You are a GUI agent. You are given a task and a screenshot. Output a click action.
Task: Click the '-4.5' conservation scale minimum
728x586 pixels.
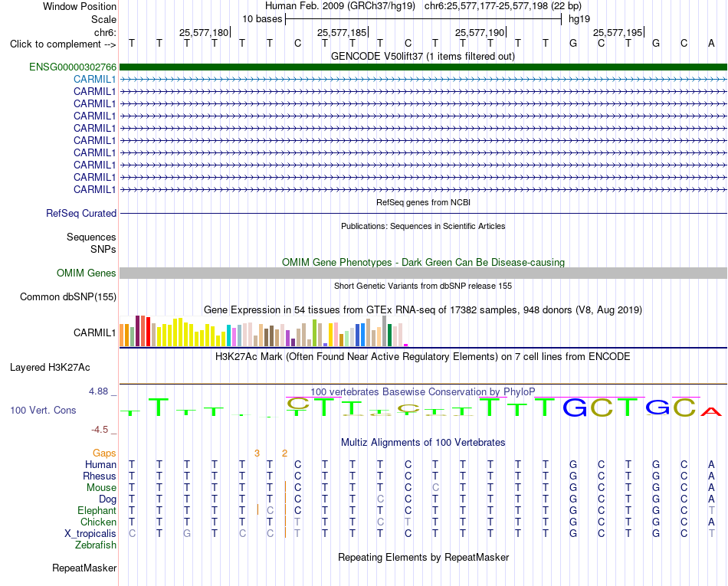pyautogui.click(x=100, y=430)
